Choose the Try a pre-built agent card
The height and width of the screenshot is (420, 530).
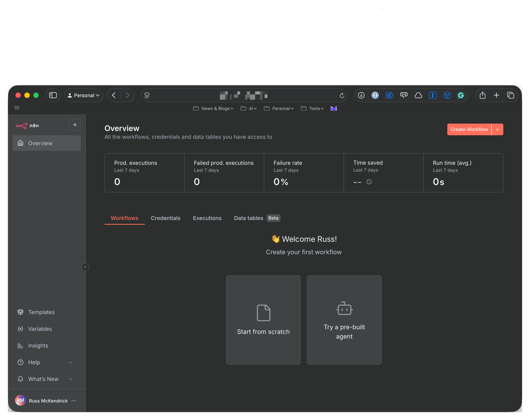(x=344, y=320)
